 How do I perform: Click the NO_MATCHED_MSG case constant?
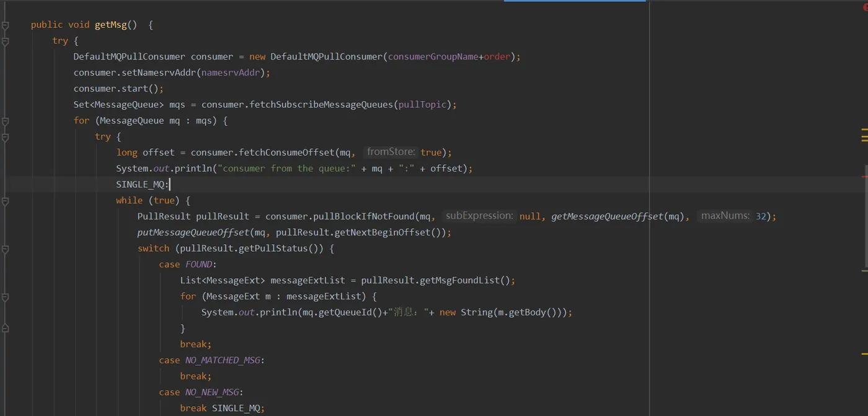[223, 360]
